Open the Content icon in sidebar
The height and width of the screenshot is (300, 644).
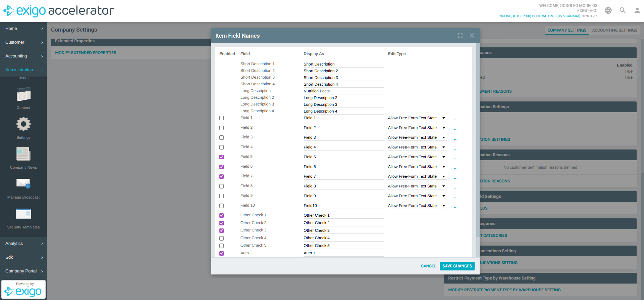pyautogui.click(x=23, y=95)
